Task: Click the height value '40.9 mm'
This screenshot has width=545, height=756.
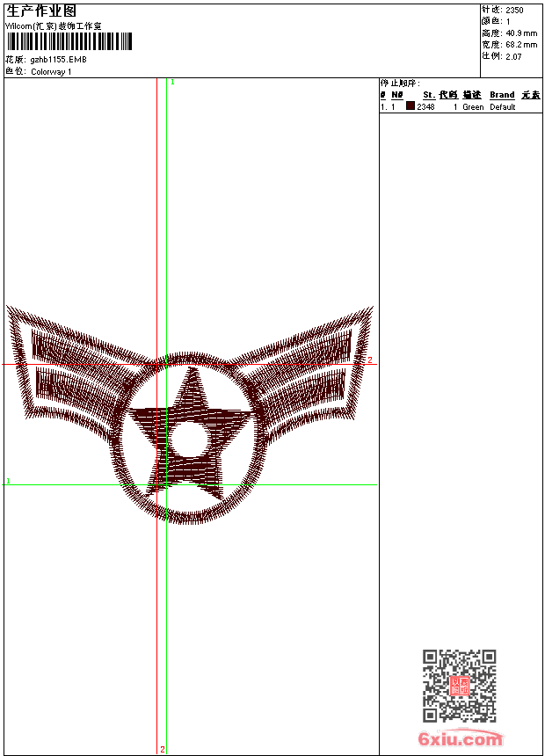Action: coord(521,33)
